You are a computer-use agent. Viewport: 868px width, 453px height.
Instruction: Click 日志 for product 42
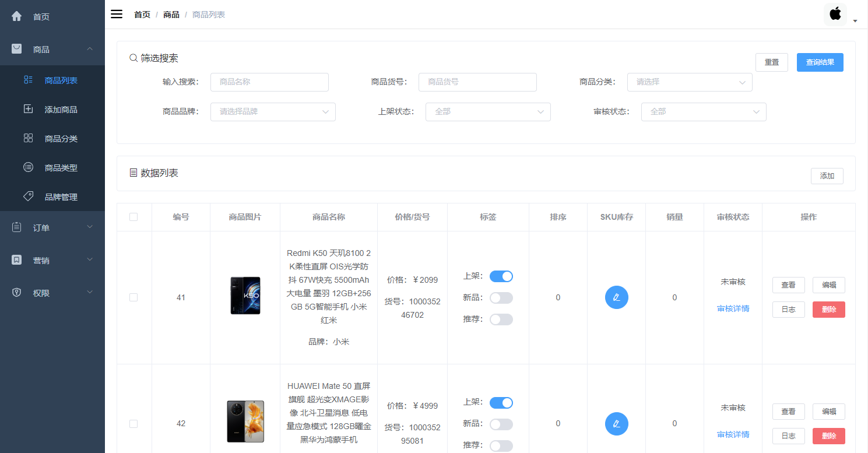[x=789, y=436]
